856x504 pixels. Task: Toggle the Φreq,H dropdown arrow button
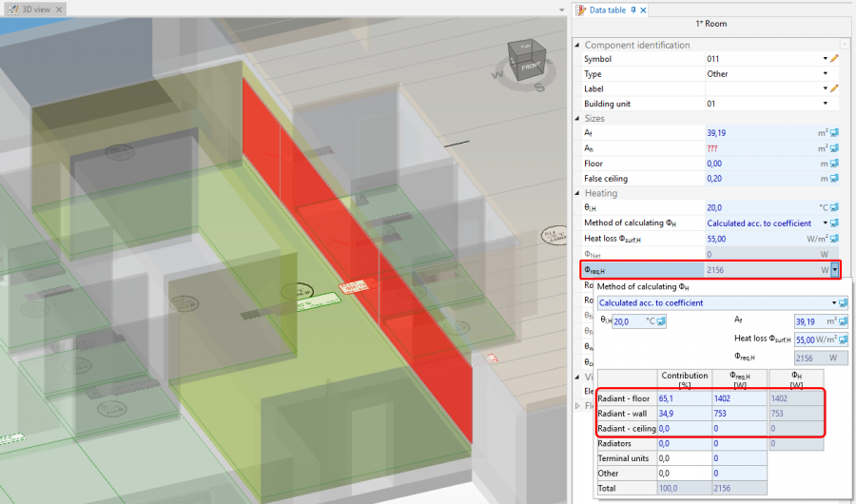coord(834,270)
